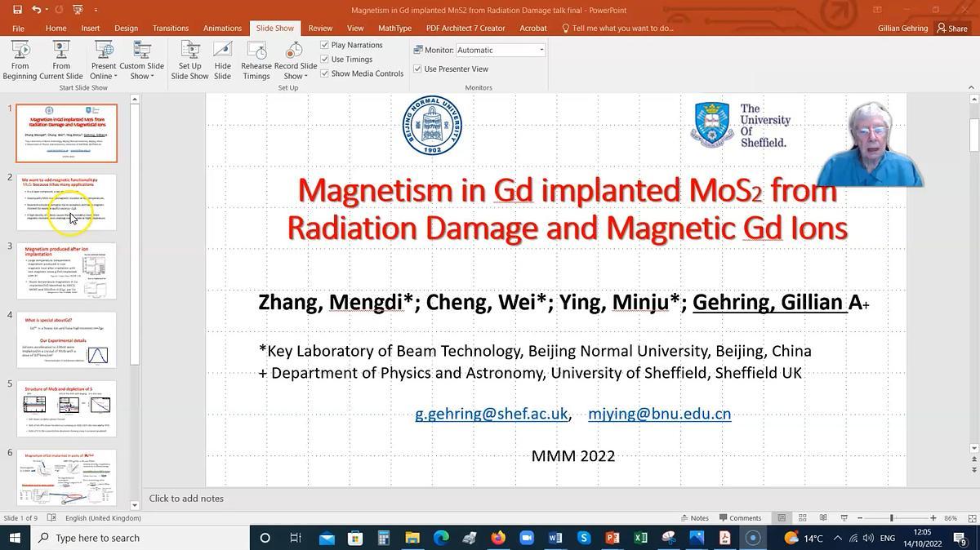Adjust the zoom slider handle
This screenshot has width=980, height=550.
coord(892,518)
